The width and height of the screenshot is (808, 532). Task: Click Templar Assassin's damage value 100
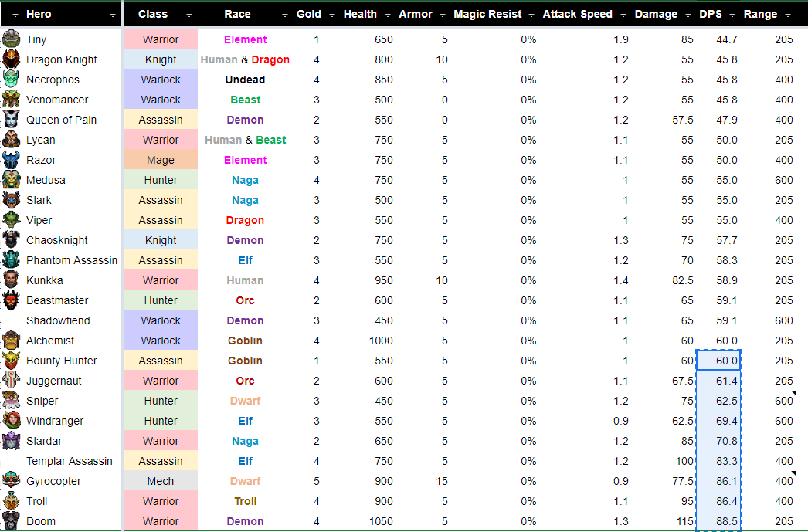pos(684,461)
